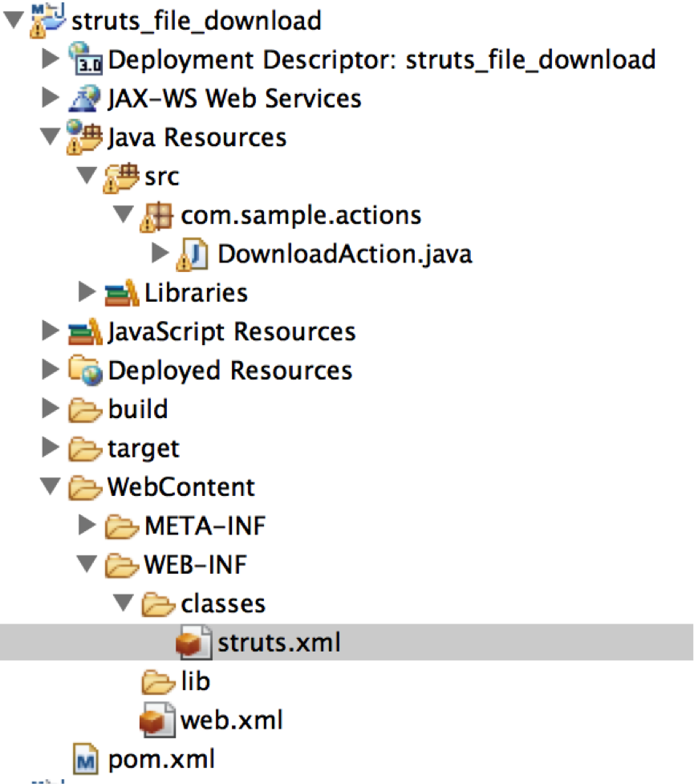Click the web.xml file icon
The width and height of the screenshot is (694, 784).
[x=159, y=719]
